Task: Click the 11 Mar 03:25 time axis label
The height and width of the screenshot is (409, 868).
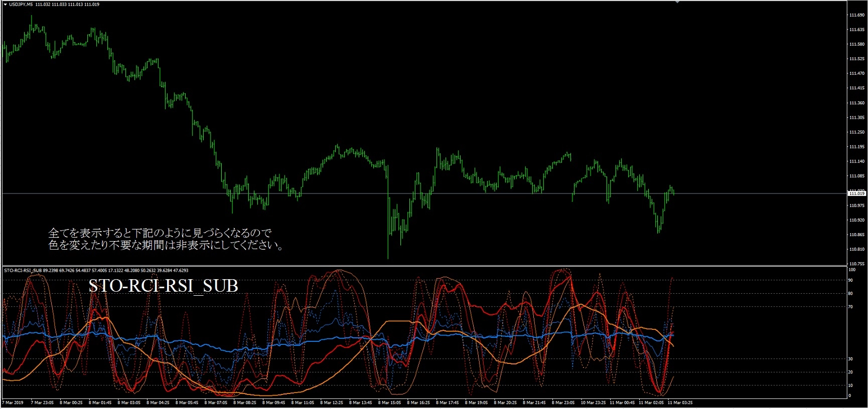Action: [x=680, y=402]
